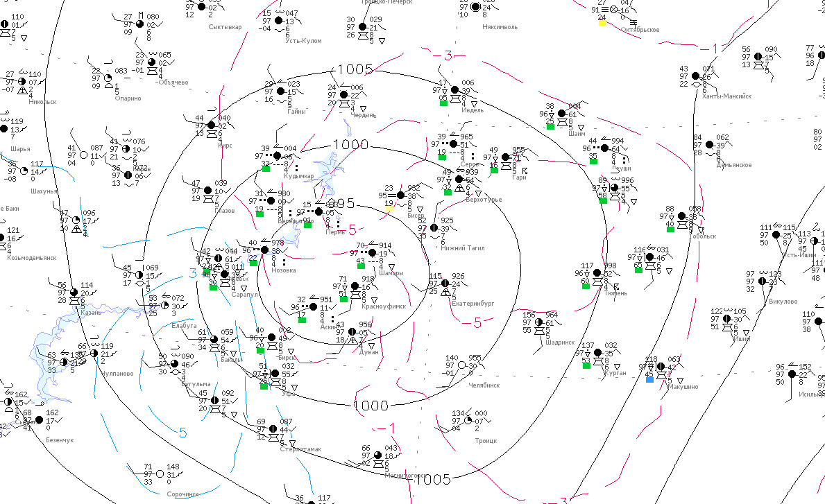Select the Октябрьское label

[640, 30]
